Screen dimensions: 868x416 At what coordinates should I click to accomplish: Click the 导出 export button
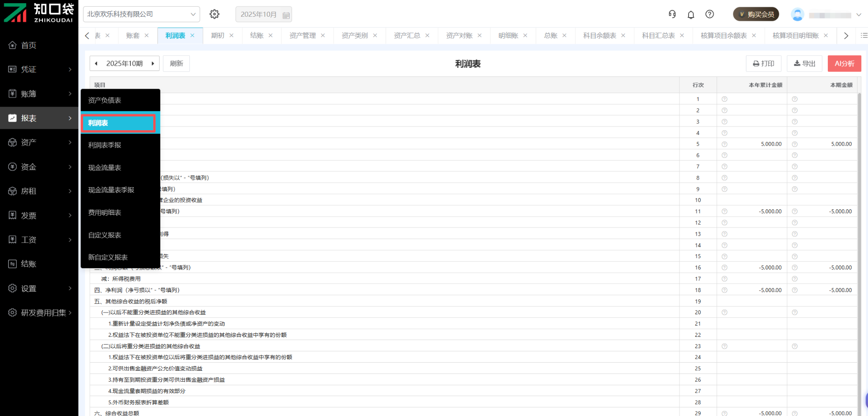[x=805, y=64]
